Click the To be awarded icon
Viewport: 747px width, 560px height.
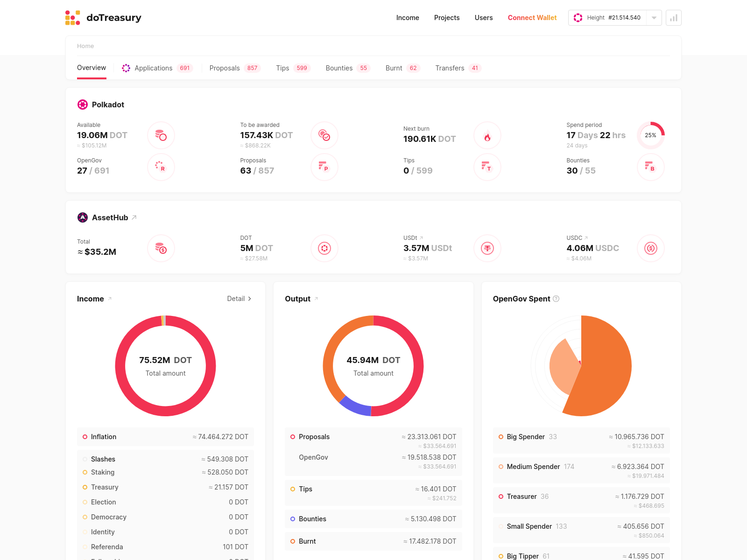click(x=324, y=135)
